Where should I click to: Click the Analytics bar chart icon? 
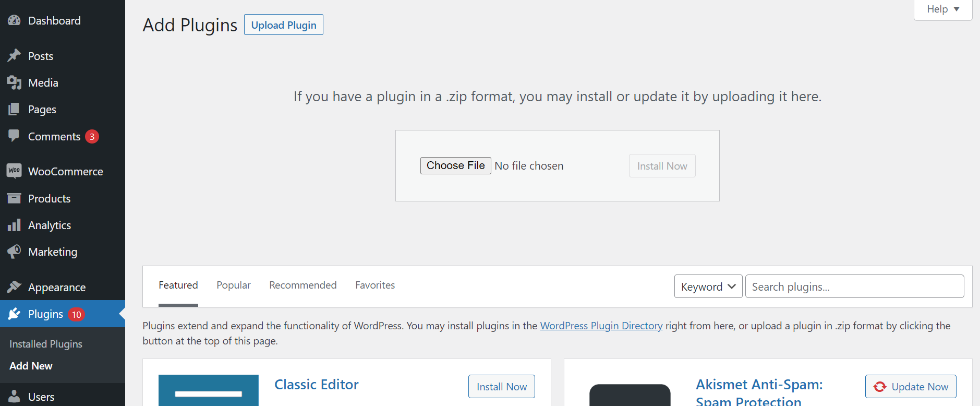[14, 225]
